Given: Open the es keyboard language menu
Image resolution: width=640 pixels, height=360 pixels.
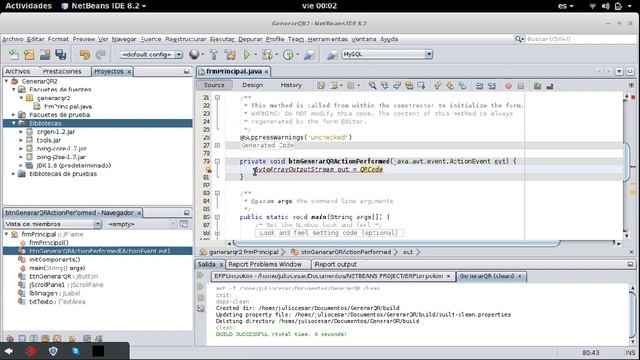Looking at the screenshot, I should [x=565, y=6].
